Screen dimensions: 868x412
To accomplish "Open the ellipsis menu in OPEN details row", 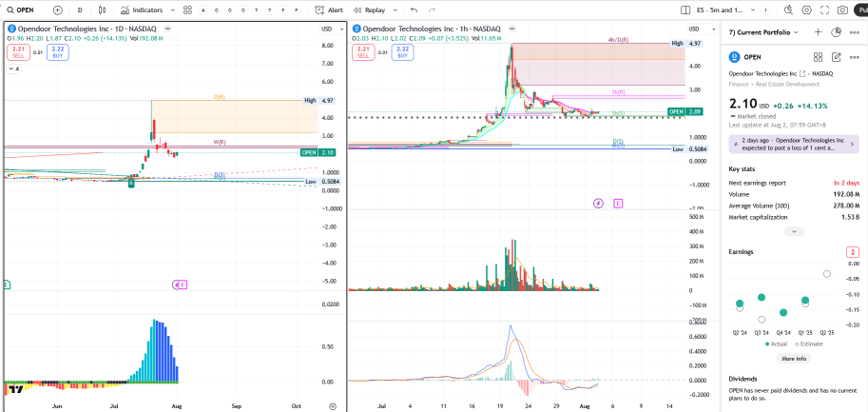I will pos(855,57).
